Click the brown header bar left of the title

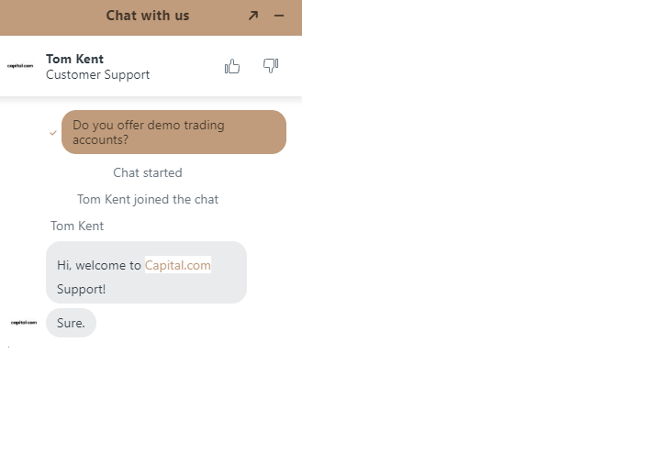pyautogui.click(x=51, y=17)
